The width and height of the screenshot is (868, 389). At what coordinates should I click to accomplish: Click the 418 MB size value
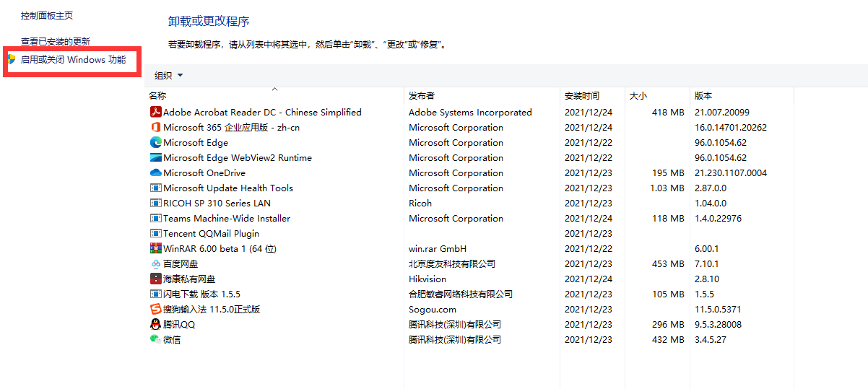pyautogui.click(x=668, y=112)
